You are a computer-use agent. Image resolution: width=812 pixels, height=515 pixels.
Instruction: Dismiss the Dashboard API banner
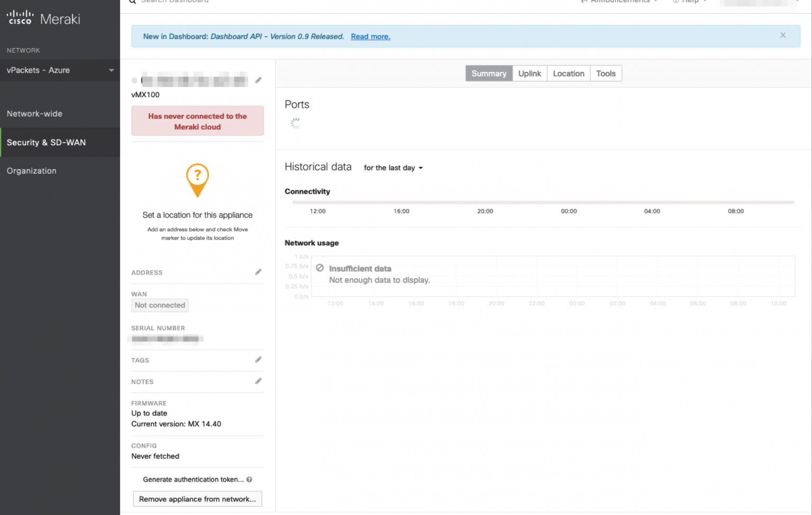coord(783,35)
